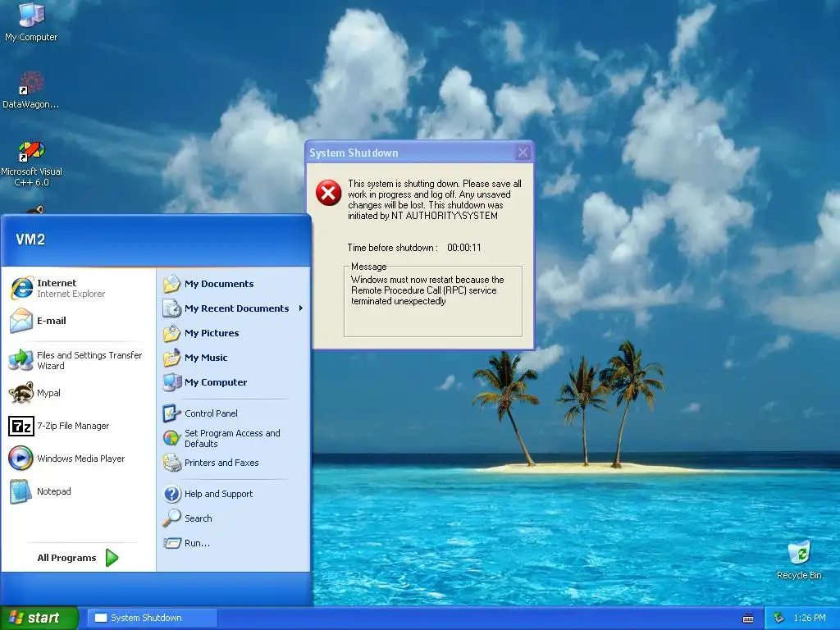
Task: Open Set Program Access and Defaults label
Action: [x=232, y=438]
